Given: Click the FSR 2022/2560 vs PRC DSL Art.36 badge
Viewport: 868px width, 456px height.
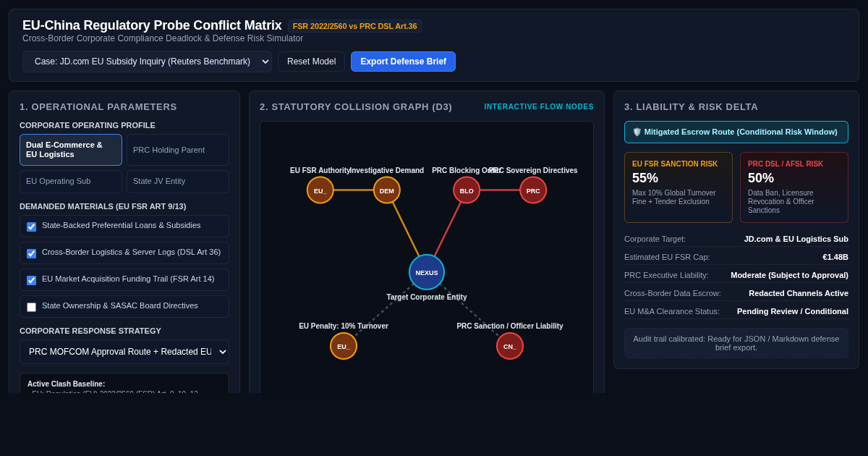Looking at the screenshot, I should [354, 26].
